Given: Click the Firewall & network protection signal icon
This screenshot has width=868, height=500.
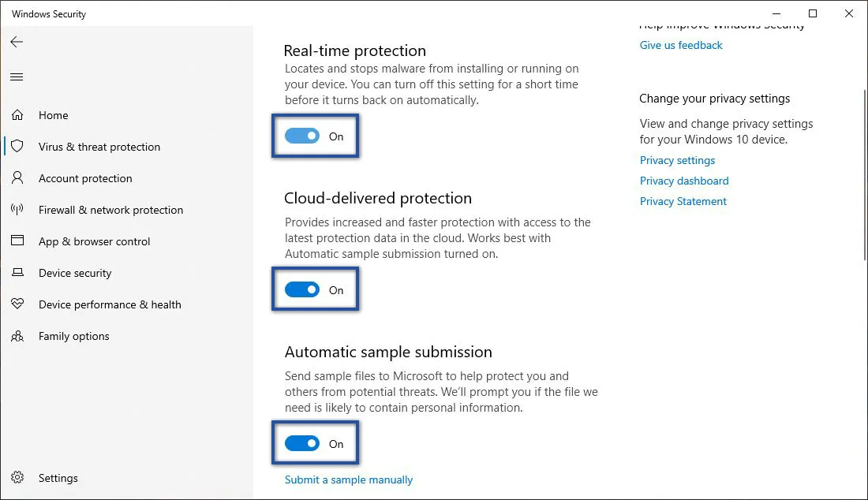Looking at the screenshot, I should click(x=17, y=210).
